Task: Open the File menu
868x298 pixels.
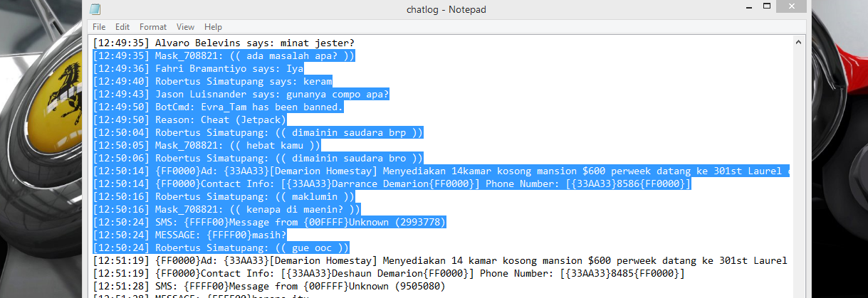Action: (99, 27)
